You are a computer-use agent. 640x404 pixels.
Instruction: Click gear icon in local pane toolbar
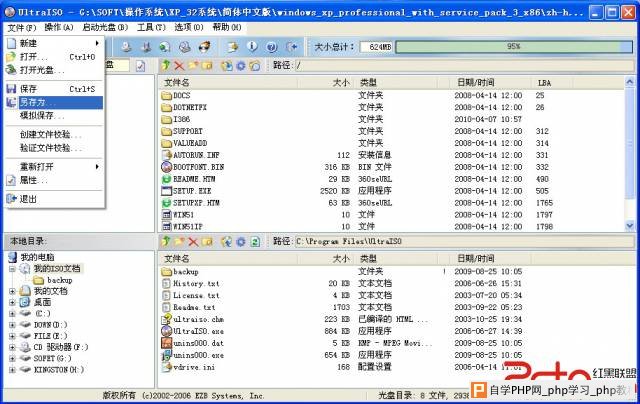coord(241,242)
